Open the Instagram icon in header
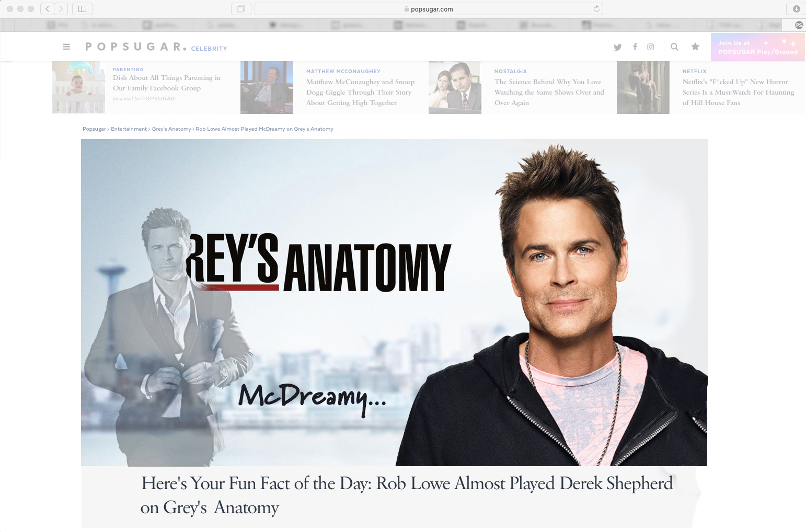The image size is (806, 532). pyautogui.click(x=651, y=47)
